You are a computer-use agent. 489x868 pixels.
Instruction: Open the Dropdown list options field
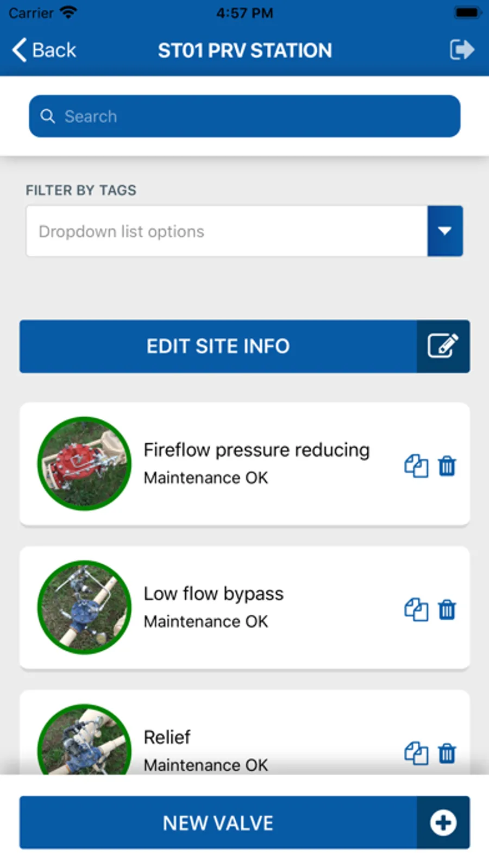tap(227, 231)
